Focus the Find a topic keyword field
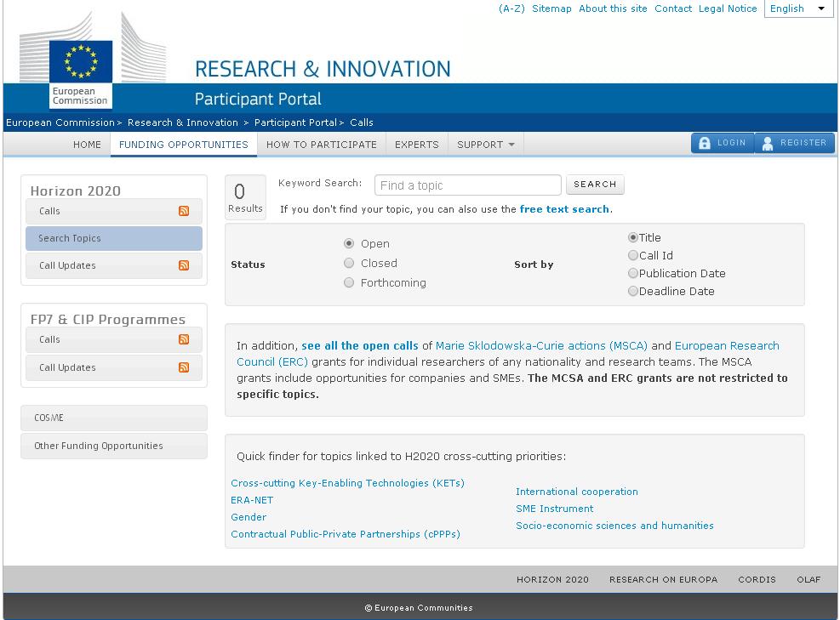Viewport: 840px width, 620px height. click(x=468, y=185)
